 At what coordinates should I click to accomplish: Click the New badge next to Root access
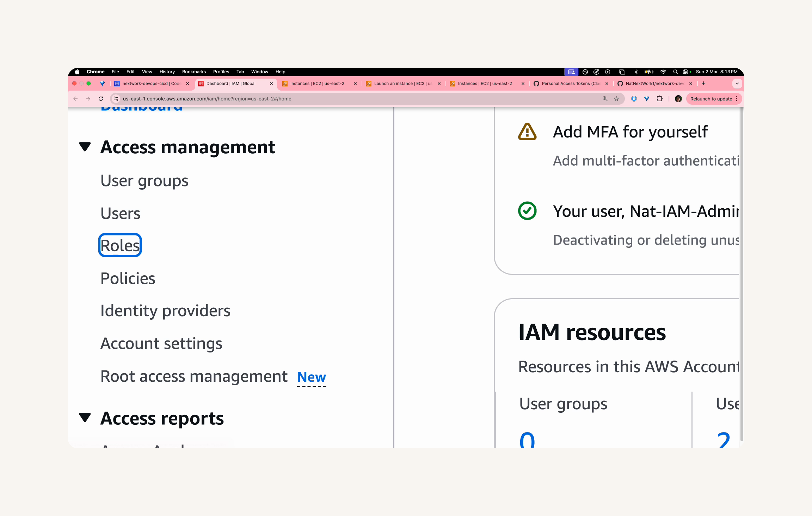(x=312, y=377)
